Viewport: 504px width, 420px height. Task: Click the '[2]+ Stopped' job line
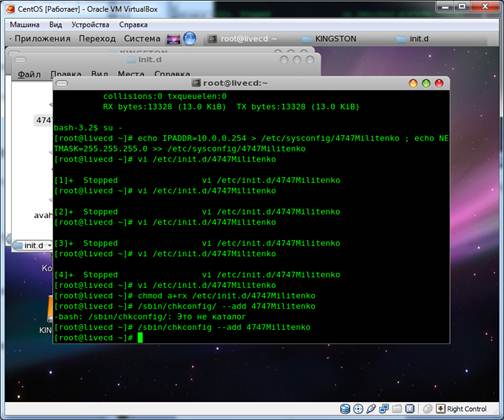[197, 212]
